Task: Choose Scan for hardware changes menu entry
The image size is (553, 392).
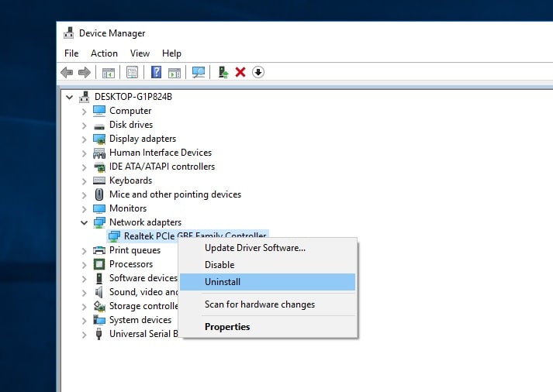Action: tap(268, 304)
